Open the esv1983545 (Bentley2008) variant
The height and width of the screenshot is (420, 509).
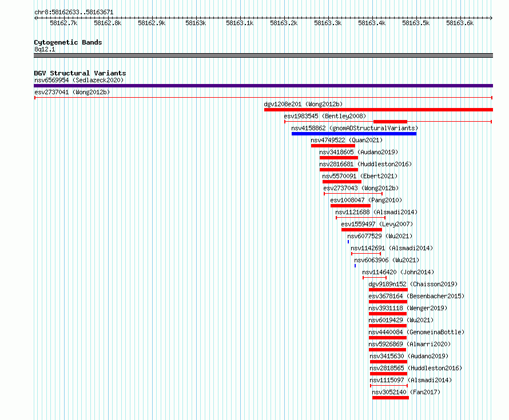click(x=325, y=116)
